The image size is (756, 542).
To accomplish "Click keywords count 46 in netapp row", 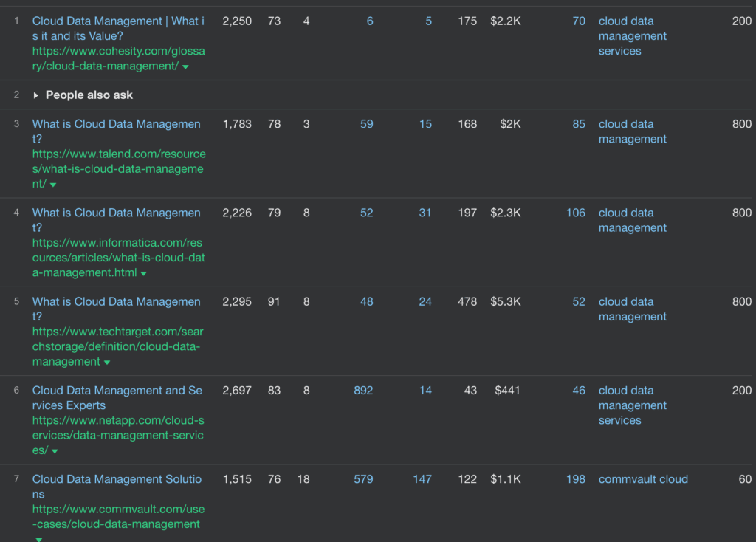I will click(579, 390).
